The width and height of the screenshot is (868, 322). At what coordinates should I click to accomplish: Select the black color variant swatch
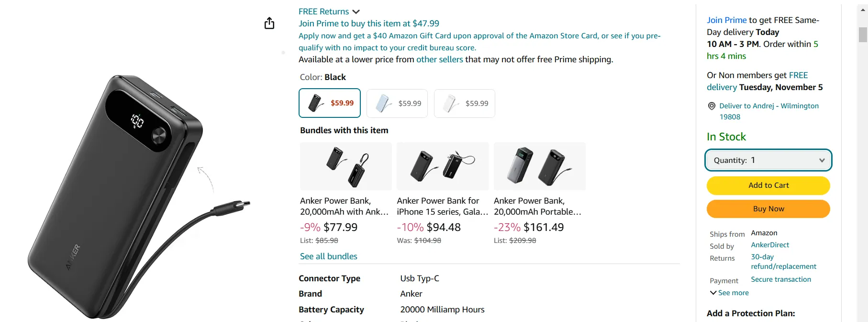click(329, 103)
